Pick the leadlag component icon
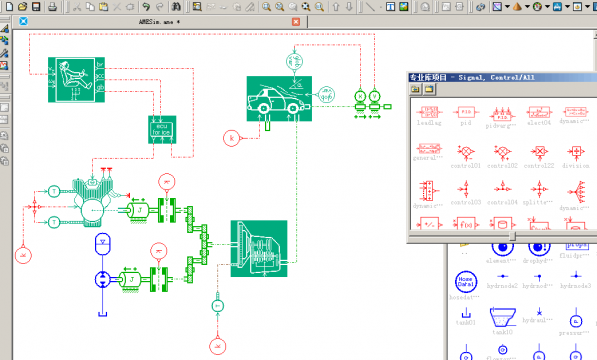This screenshot has width=597, height=360. pos(429,116)
